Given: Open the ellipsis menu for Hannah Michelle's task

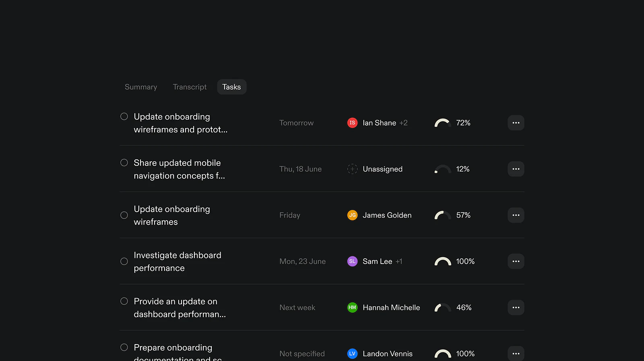Looking at the screenshot, I should (x=516, y=307).
